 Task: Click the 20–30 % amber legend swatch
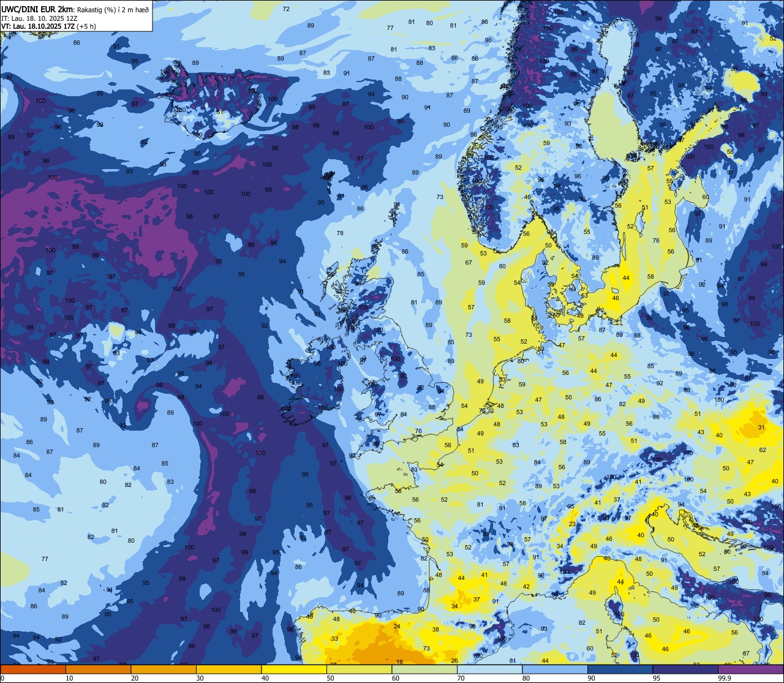click(x=164, y=669)
